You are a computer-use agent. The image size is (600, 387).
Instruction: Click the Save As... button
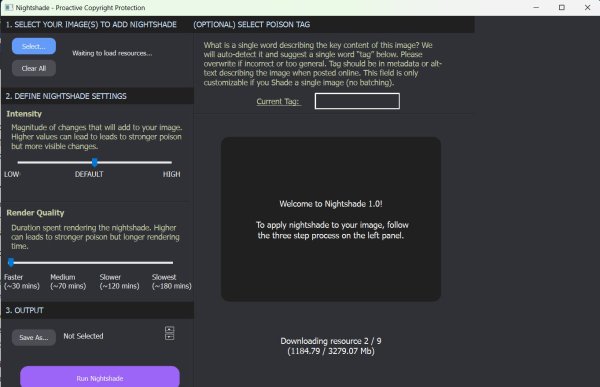[x=34, y=337]
